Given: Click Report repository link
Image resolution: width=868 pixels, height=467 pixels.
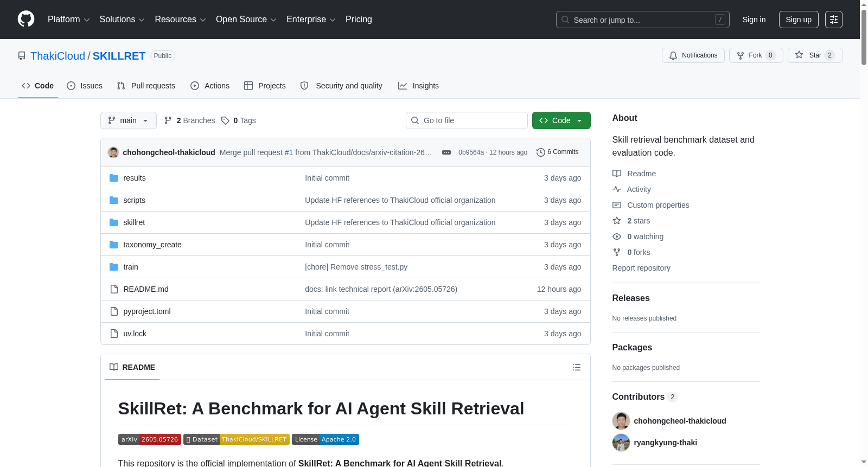Looking at the screenshot, I should [x=641, y=268].
